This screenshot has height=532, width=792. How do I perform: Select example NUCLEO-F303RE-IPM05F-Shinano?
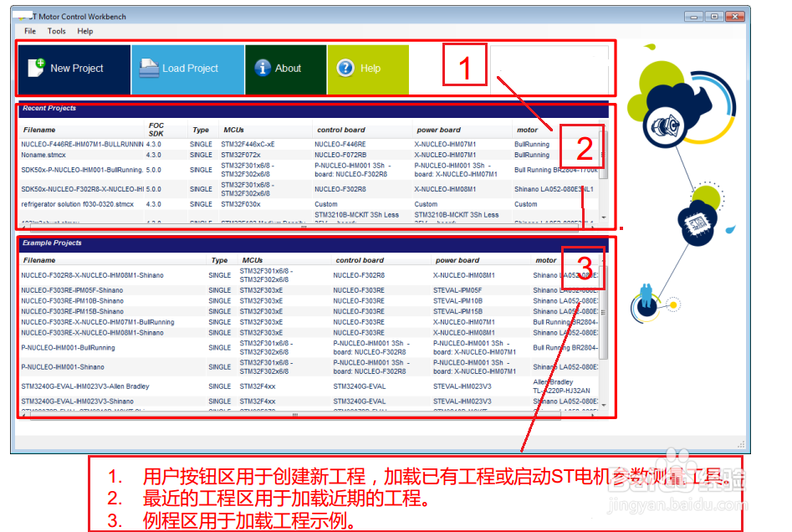click(72, 290)
